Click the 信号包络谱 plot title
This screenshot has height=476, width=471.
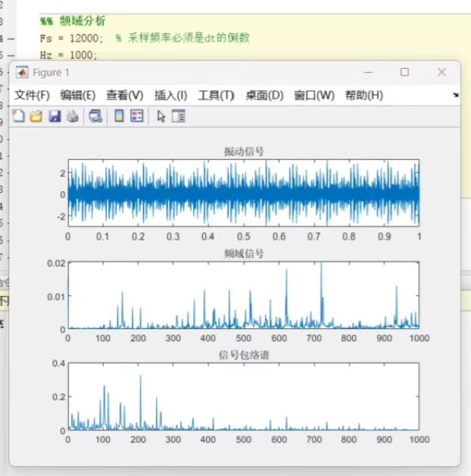(x=244, y=355)
